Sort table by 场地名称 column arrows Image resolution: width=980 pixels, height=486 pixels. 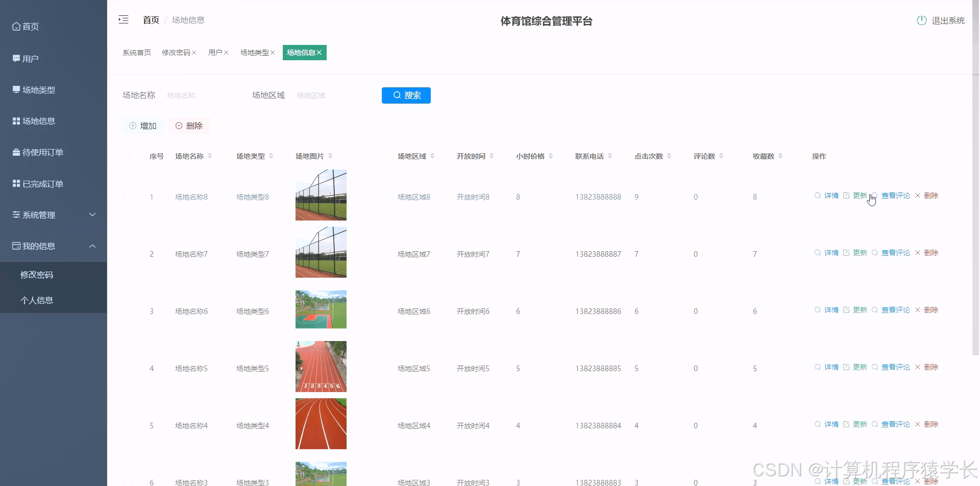tap(210, 156)
